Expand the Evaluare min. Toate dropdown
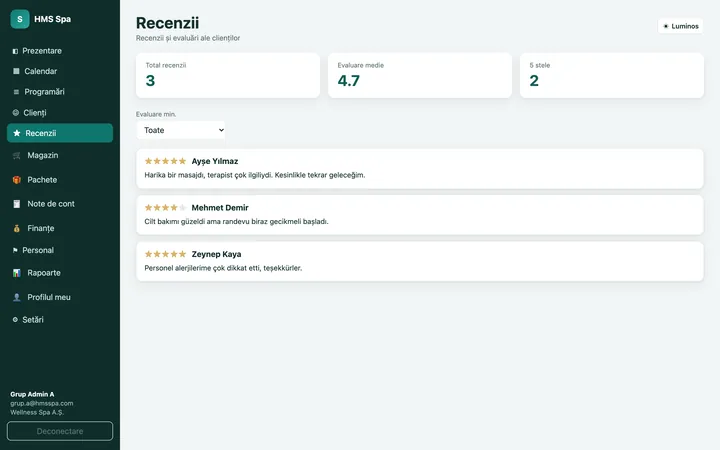The height and width of the screenshot is (450, 720). pos(181,130)
